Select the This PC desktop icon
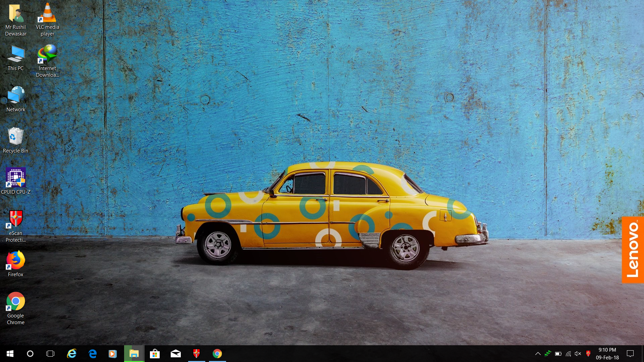This screenshot has width=644, height=362. tap(15, 58)
